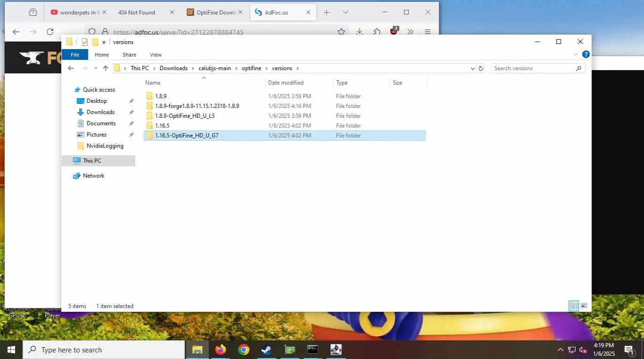Open Firefox hamburger application menu
The image size is (644, 359).
tap(427, 32)
